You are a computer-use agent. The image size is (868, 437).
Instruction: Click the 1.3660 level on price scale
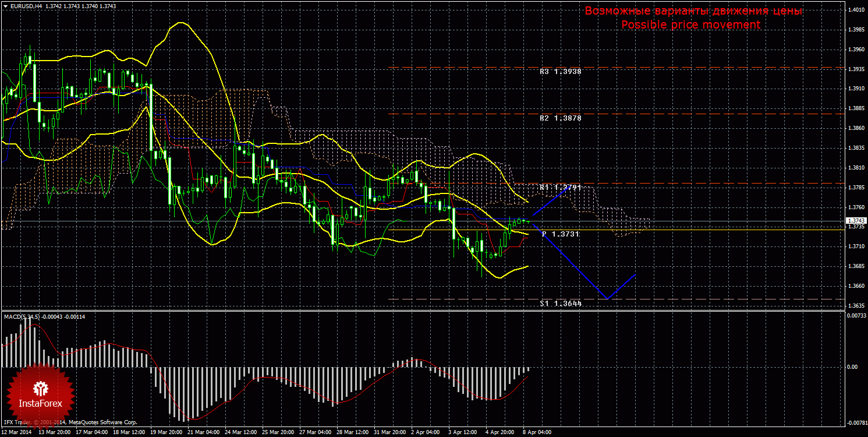tap(856, 286)
